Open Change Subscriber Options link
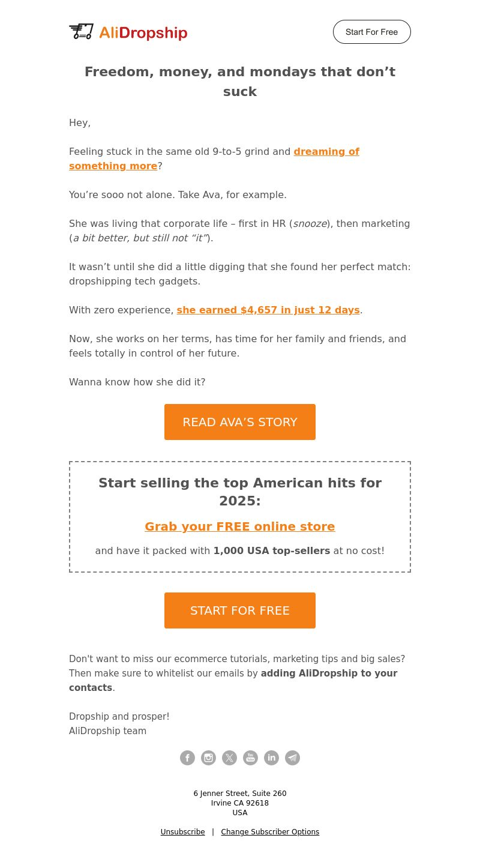Screen dimensions: 480x868 coord(270,832)
